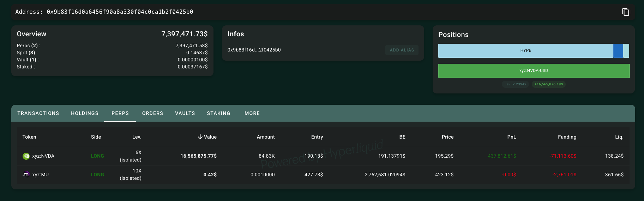Select the Orders tab

tap(152, 113)
